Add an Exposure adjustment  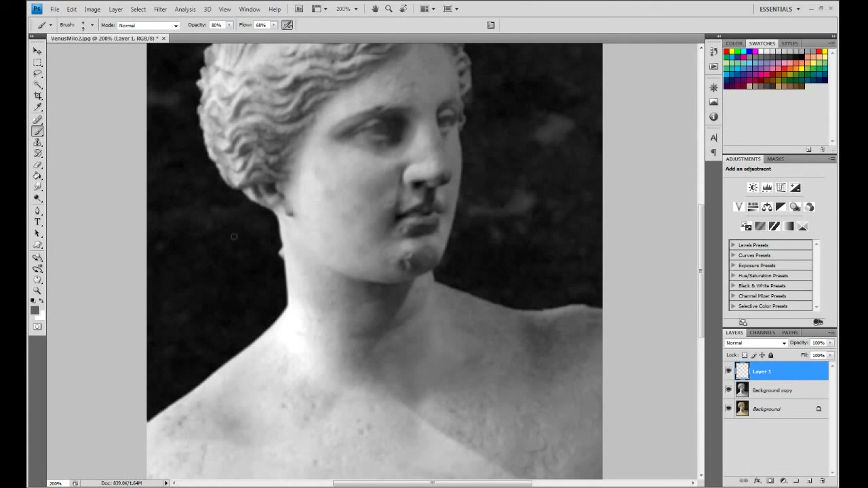coord(795,188)
